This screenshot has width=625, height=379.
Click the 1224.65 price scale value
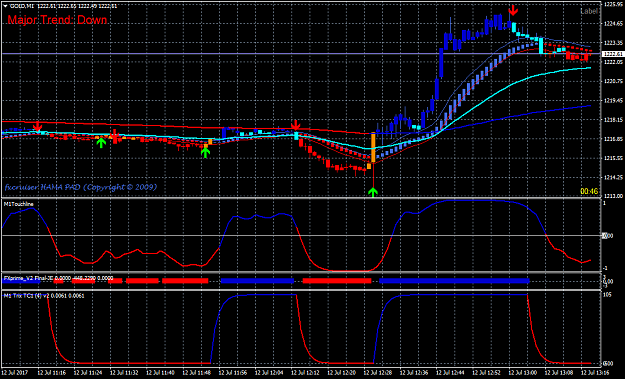613,24
